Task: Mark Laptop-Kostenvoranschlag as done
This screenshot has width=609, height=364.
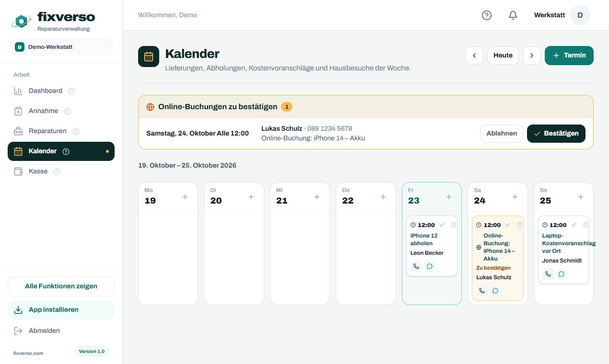Action: [574, 225]
